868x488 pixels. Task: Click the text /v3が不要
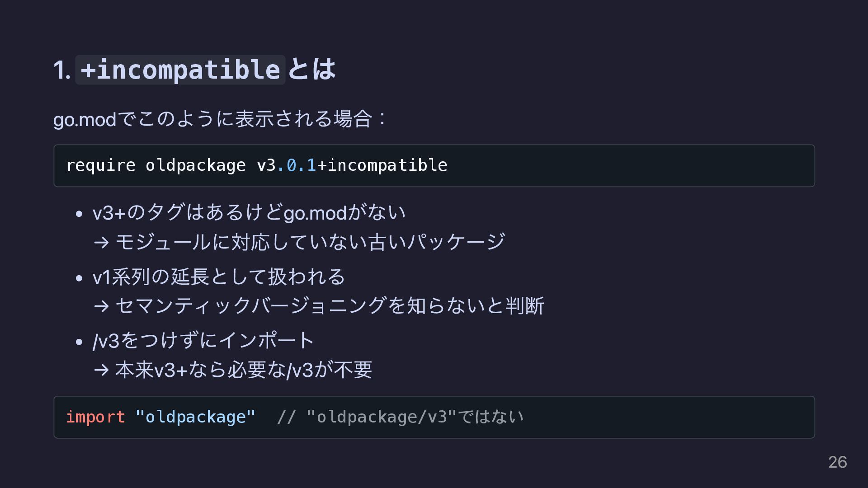(329, 370)
